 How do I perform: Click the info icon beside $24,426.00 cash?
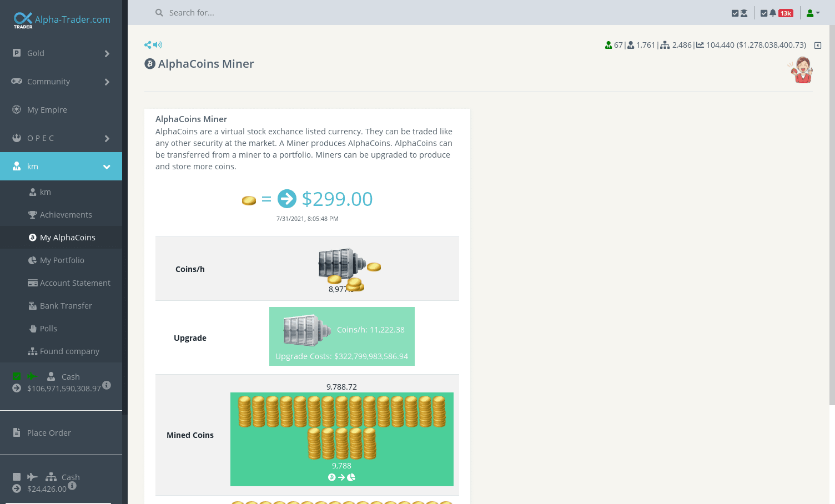pyautogui.click(x=72, y=486)
